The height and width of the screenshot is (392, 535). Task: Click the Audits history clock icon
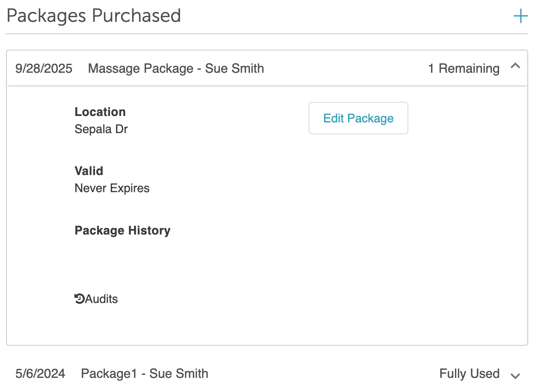(79, 299)
